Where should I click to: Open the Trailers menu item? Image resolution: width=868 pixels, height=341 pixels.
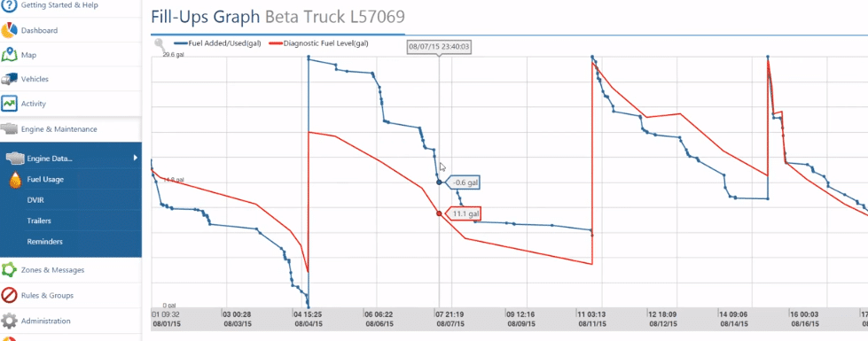click(39, 221)
